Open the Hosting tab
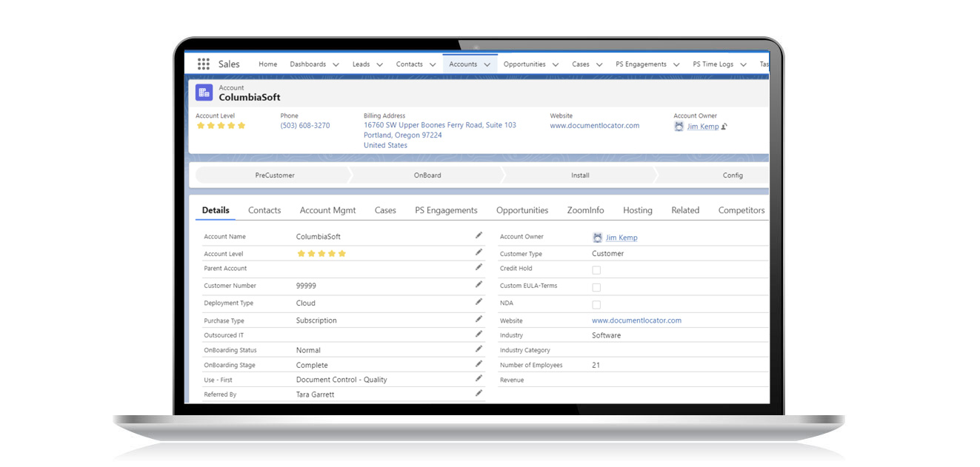 [638, 210]
